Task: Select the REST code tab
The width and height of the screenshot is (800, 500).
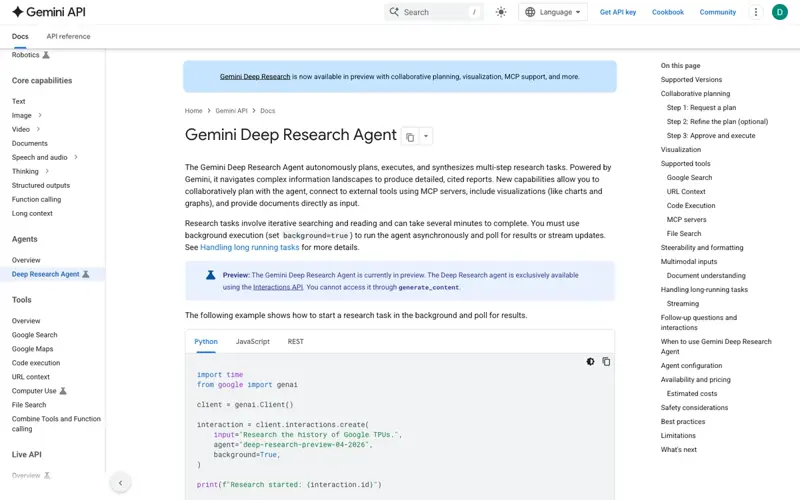Action: (295, 341)
